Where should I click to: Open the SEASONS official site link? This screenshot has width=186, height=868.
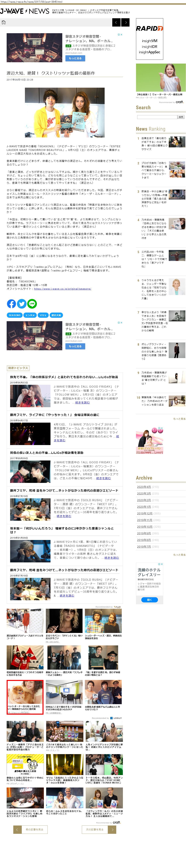[62, 289]
